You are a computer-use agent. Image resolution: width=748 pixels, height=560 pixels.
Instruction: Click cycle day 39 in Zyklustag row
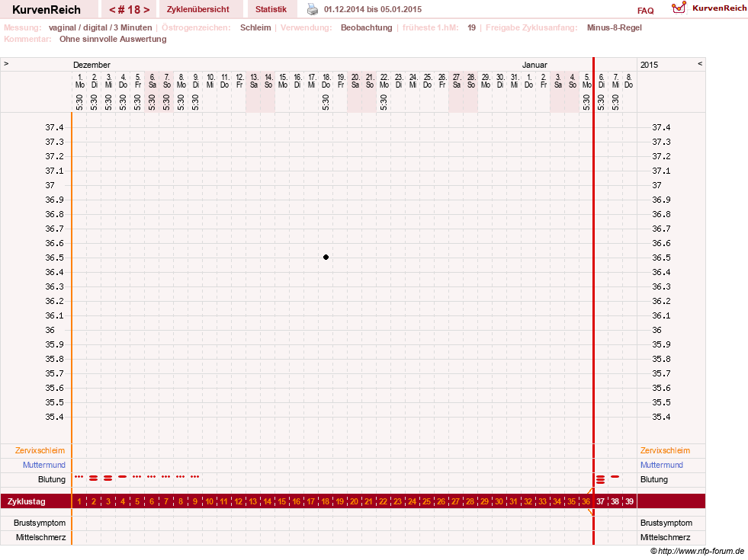(630, 501)
